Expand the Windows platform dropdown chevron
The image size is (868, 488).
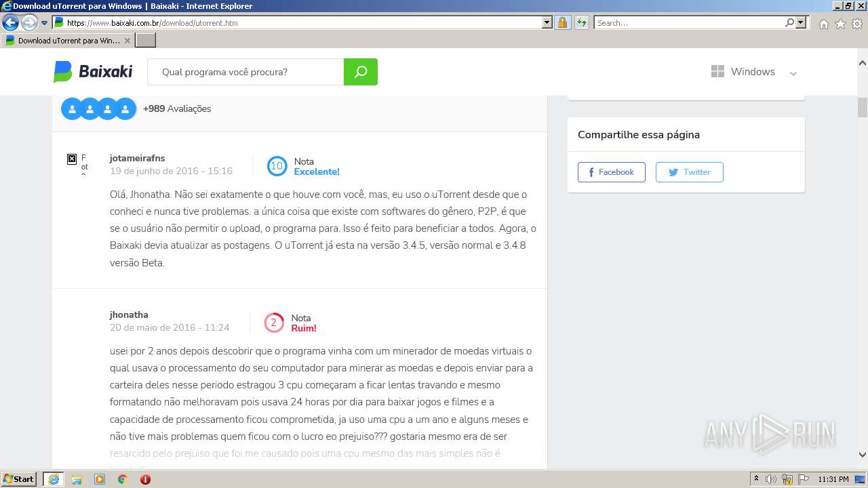793,73
